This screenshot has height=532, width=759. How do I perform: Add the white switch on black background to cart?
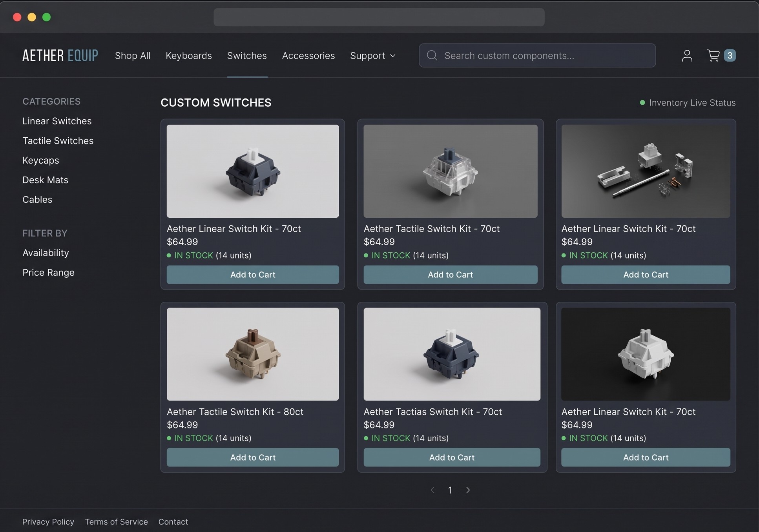646,457
